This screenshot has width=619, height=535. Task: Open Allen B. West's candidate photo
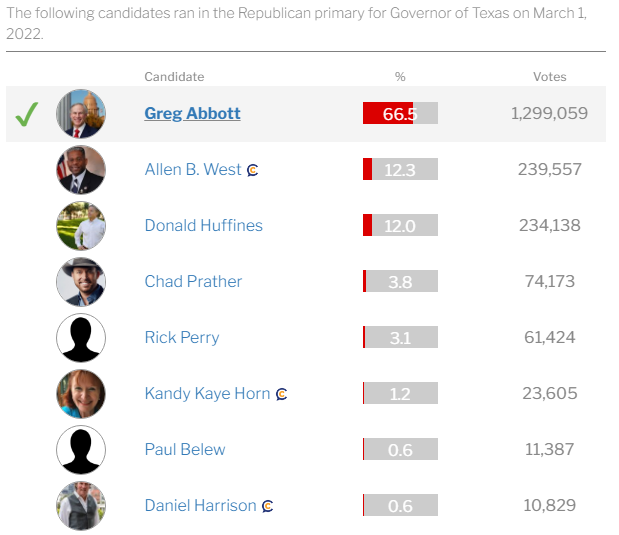click(81, 170)
